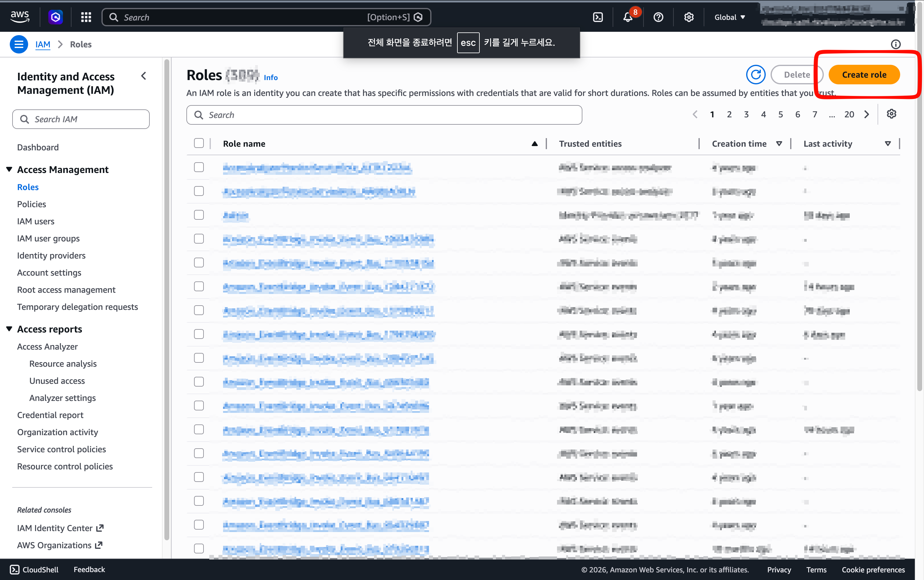This screenshot has width=924, height=580.
Task: Go to next page of roles
Action: 867,114
